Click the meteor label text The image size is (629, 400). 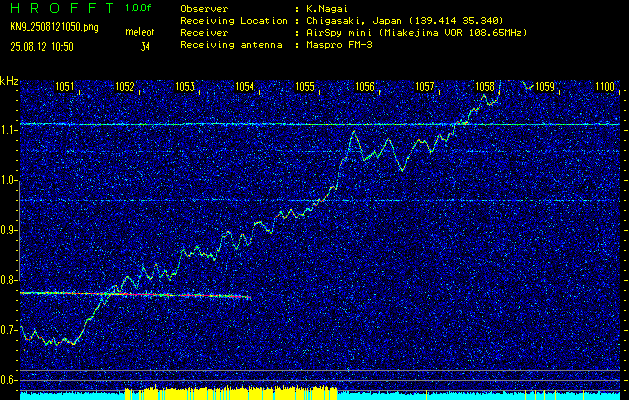point(139,32)
